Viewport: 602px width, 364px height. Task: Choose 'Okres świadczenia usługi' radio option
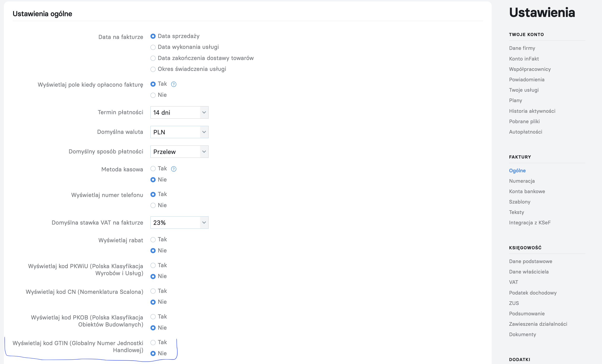point(153,69)
